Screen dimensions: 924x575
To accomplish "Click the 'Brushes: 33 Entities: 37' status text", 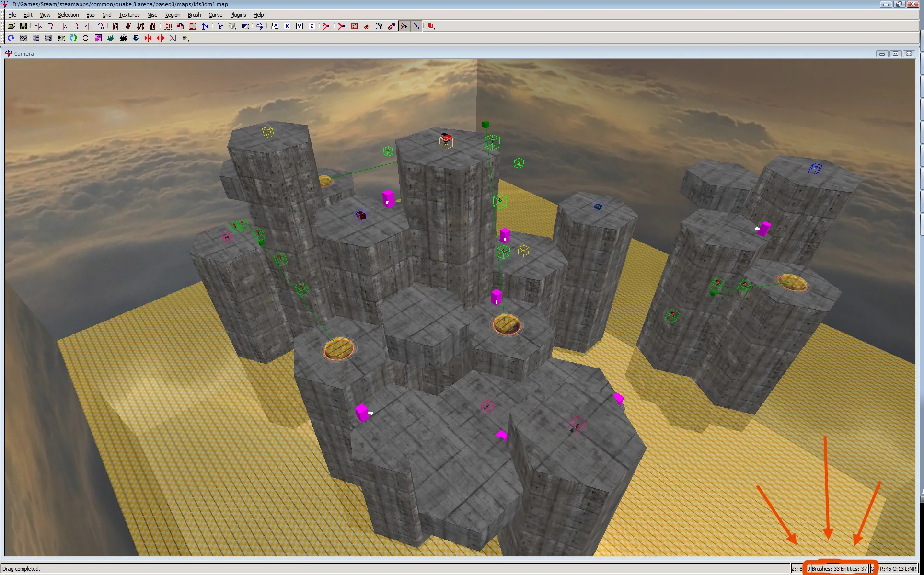I will pyautogui.click(x=839, y=569).
